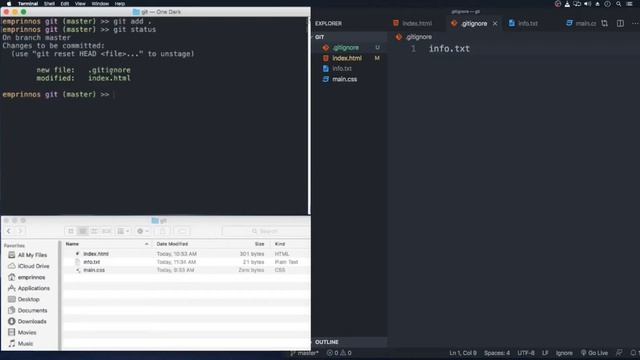Click the Finder forward arrow
The height and width of the screenshot is (360, 640).
click(20, 231)
